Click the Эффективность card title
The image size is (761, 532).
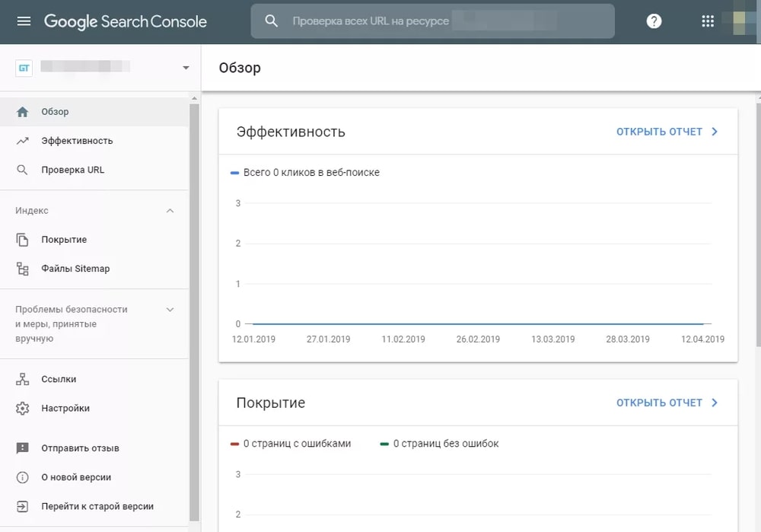(x=291, y=132)
